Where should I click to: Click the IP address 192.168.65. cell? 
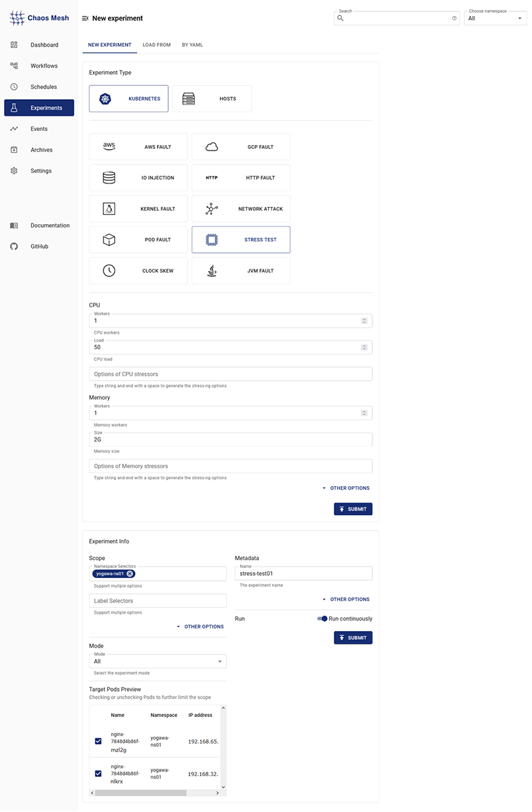click(x=203, y=741)
